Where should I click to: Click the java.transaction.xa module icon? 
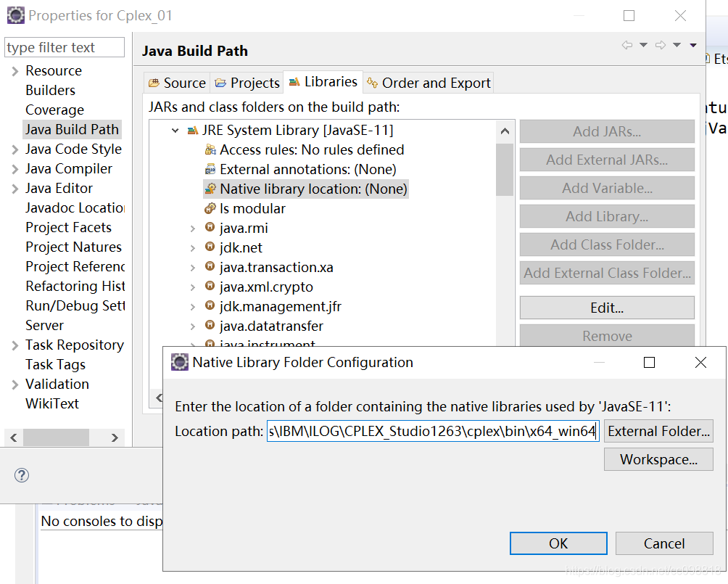click(210, 266)
